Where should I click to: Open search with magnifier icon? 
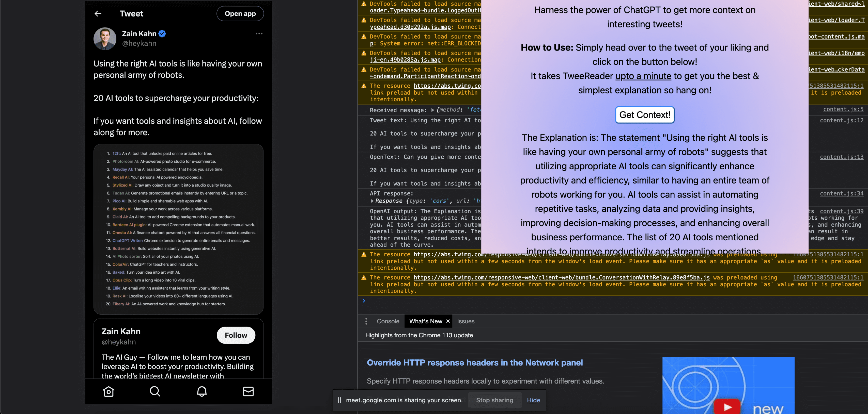pyautogui.click(x=155, y=391)
